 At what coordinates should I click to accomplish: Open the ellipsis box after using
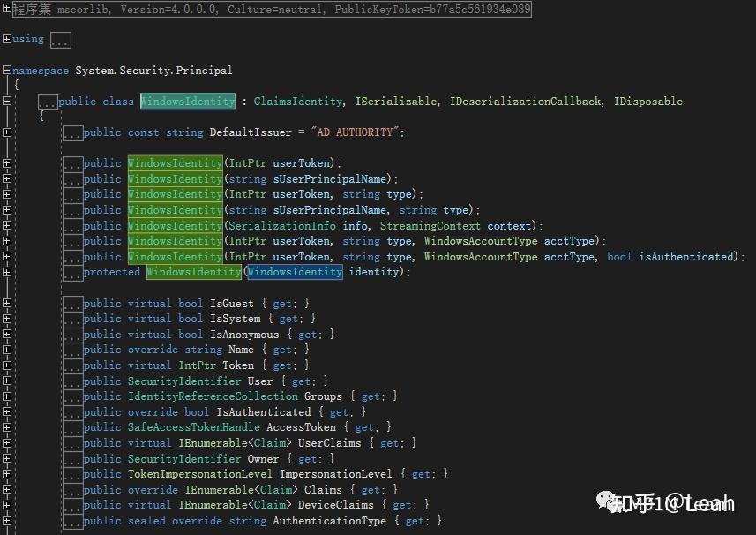pos(60,40)
